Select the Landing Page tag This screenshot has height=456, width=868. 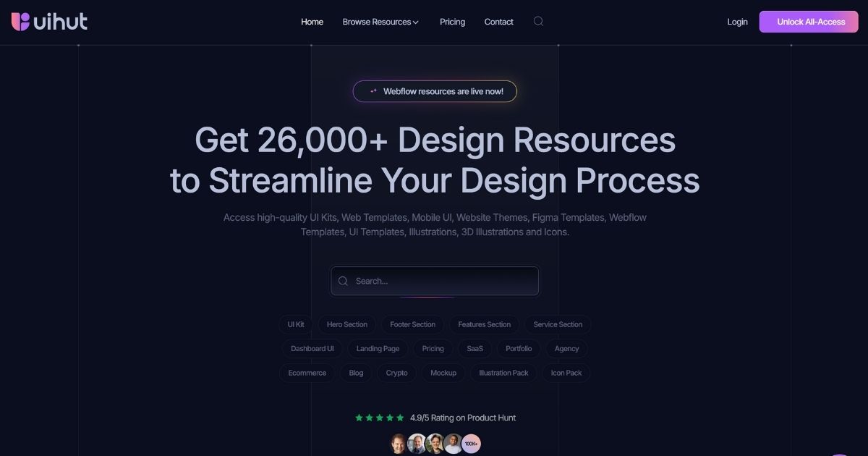coord(378,348)
